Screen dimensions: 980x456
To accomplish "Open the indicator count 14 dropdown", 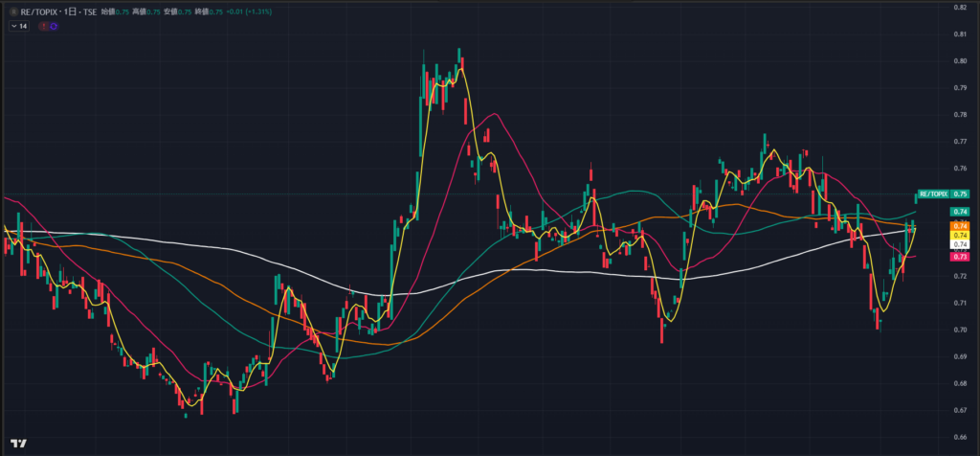I will (x=18, y=26).
